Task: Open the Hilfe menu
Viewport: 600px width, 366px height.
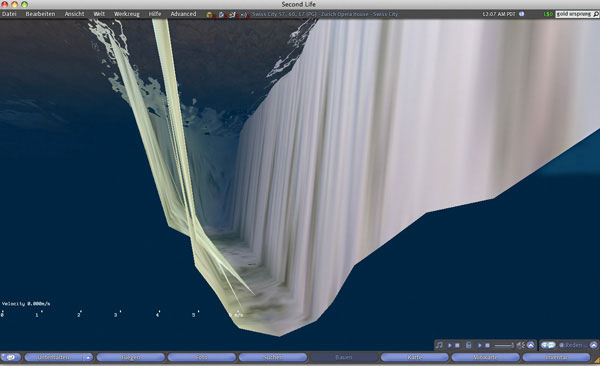Action: (155, 14)
